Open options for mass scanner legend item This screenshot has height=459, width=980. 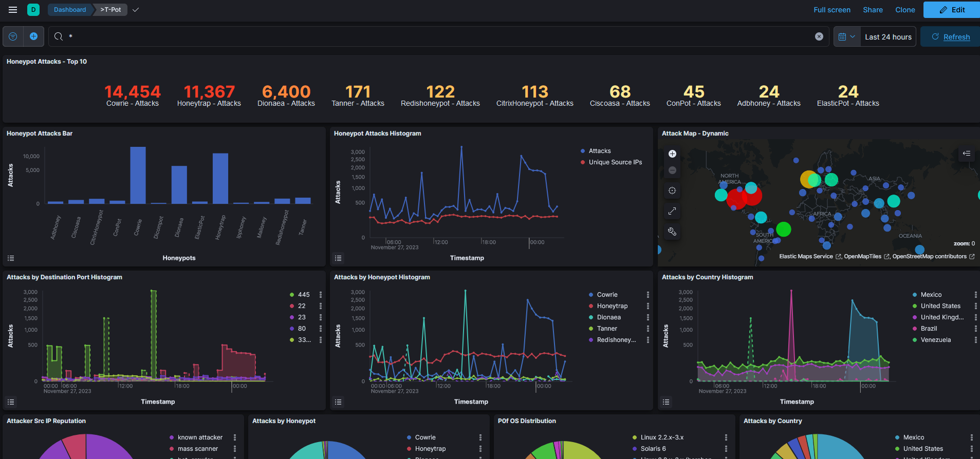[x=235, y=449]
